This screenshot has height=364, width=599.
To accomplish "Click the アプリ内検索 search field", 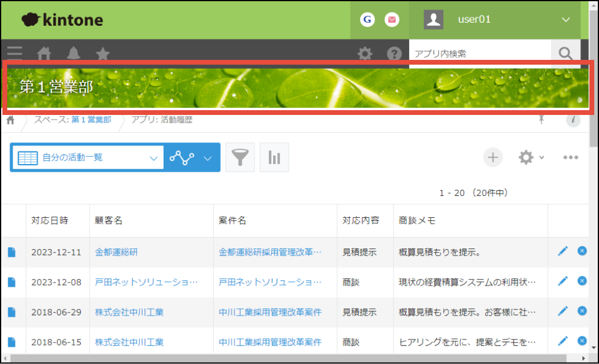I will pos(479,54).
